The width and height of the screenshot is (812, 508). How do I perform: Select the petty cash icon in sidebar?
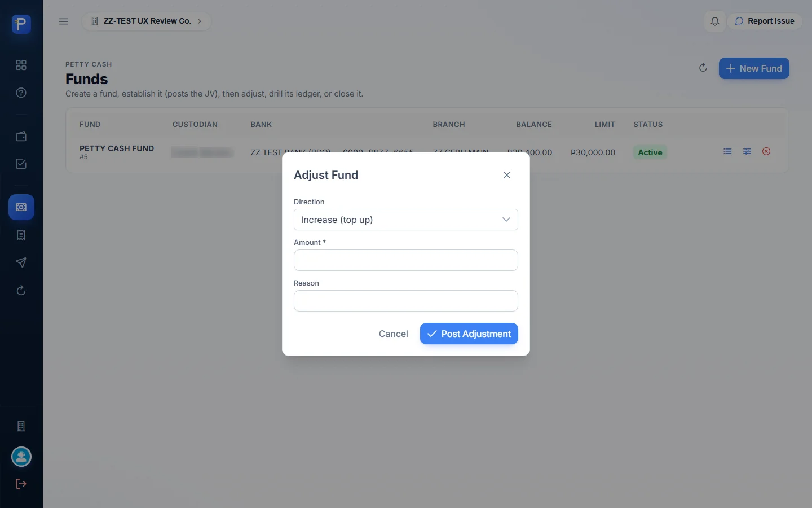tap(21, 207)
